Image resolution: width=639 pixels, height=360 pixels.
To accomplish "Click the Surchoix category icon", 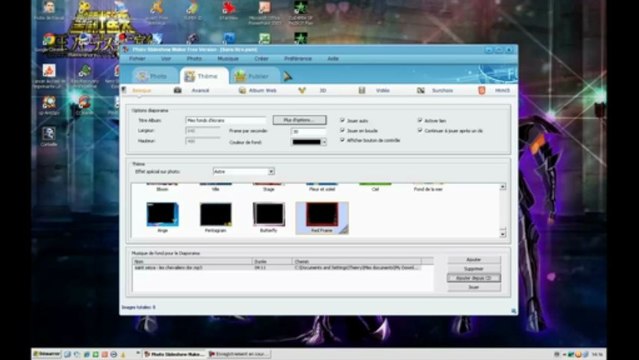I will 421,90.
